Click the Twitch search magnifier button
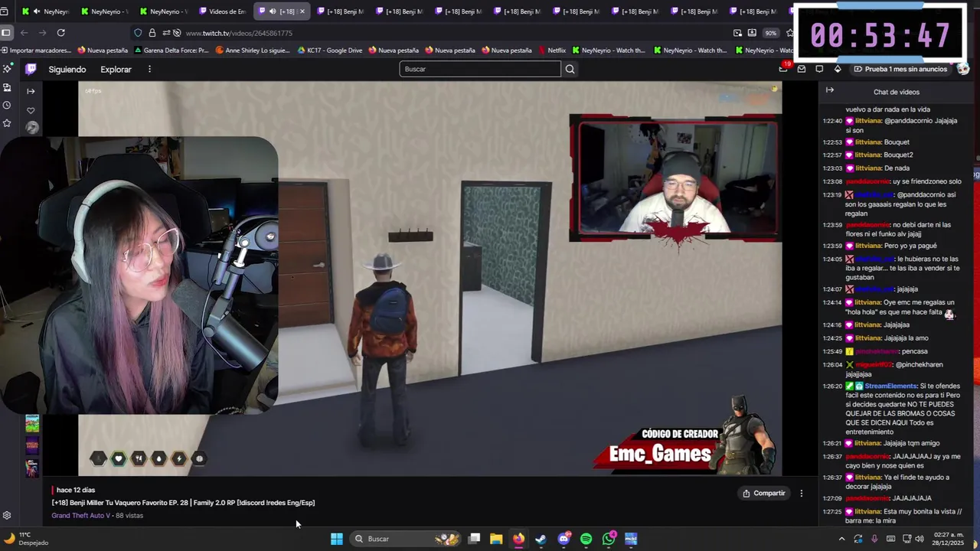Viewport: 980px width, 551px height. pos(570,69)
